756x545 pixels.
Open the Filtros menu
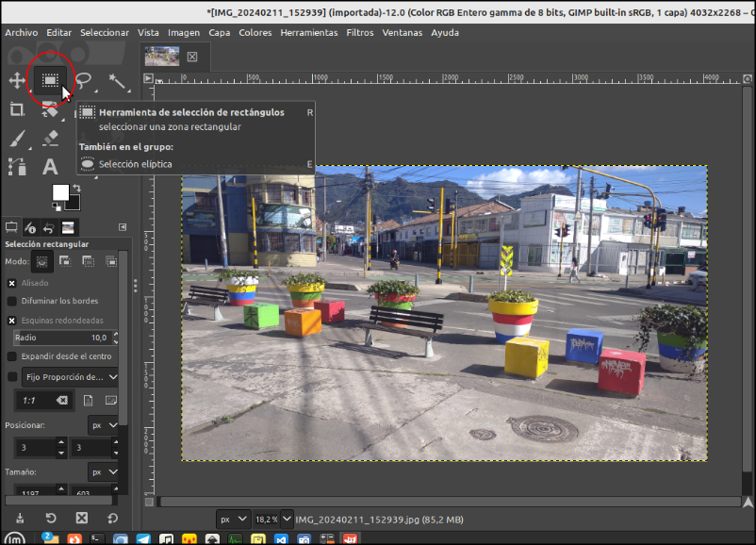pos(360,33)
